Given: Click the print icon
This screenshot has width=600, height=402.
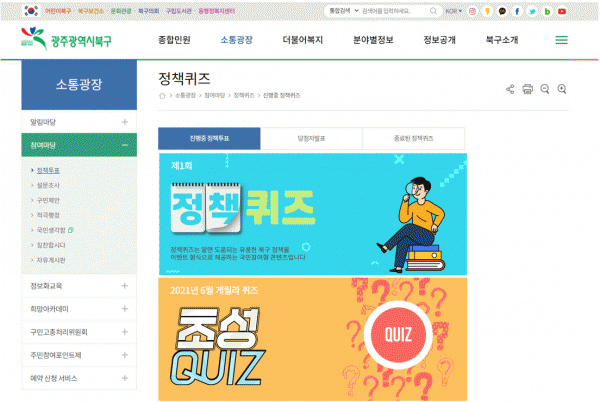Looking at the screenshot, I should pyautogui.click(x=527, y=89).
